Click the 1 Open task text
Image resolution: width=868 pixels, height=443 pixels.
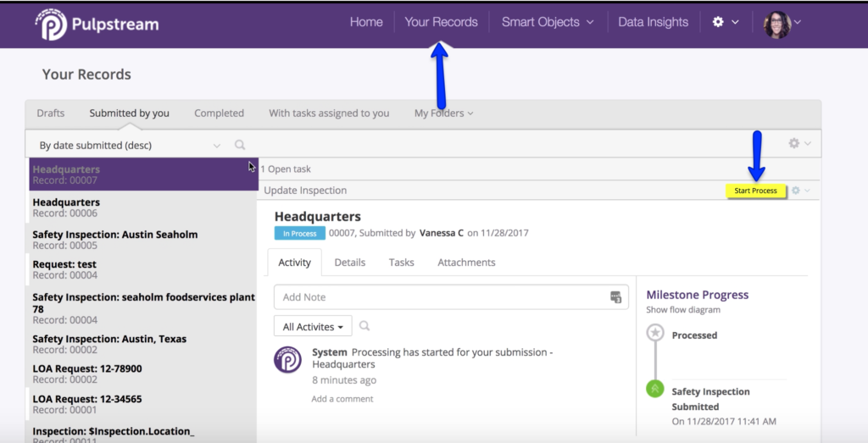[286, 169]
